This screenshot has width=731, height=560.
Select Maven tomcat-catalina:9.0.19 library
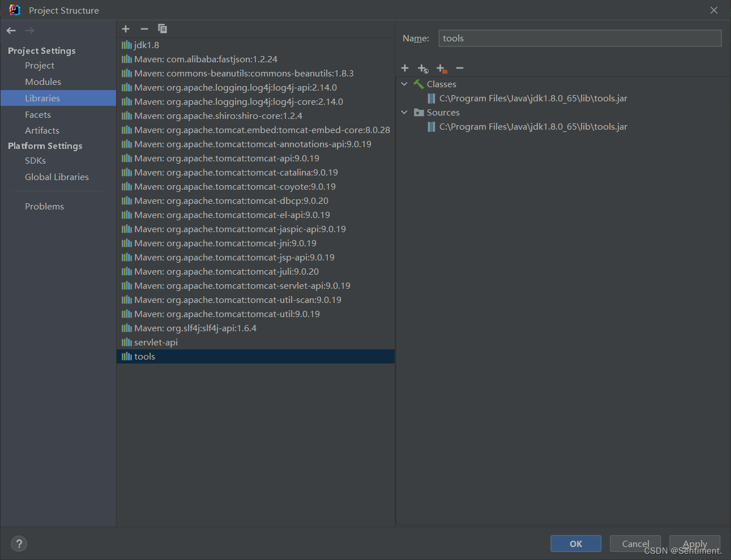pos(255,172)
